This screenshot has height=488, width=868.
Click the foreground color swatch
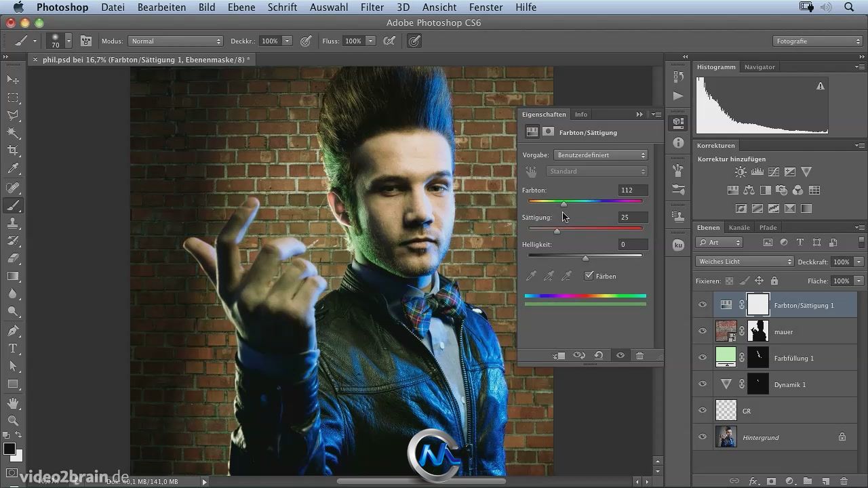coord(9,449)
